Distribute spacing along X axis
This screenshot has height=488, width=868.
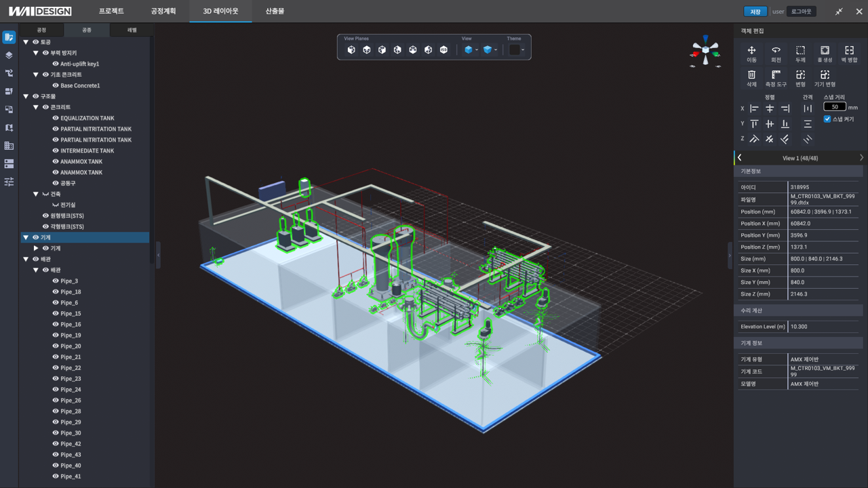click(808, 108)
